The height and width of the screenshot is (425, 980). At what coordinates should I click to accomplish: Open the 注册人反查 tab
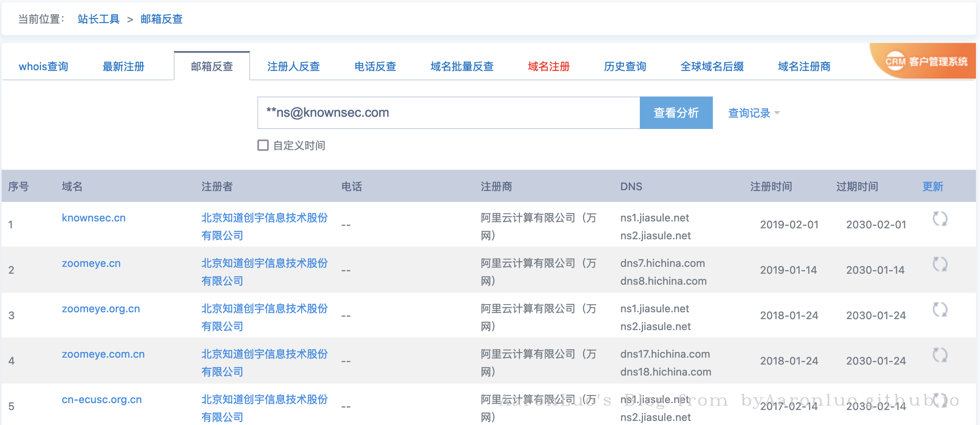tap(293, 67)
